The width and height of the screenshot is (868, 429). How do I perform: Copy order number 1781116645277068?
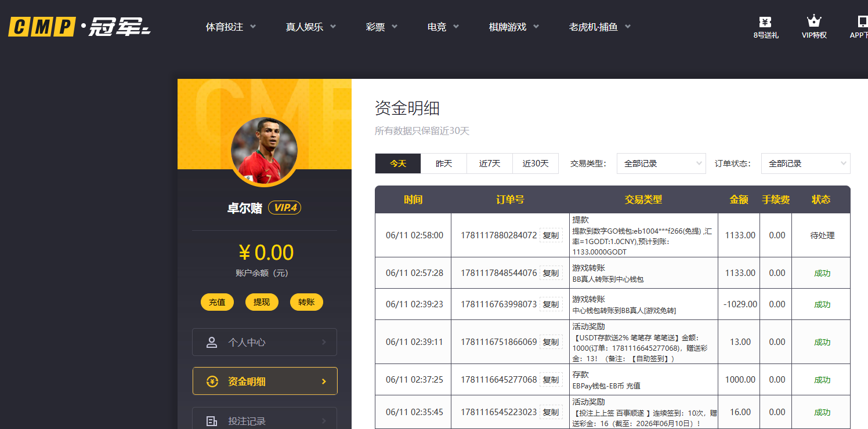(551, 380)
